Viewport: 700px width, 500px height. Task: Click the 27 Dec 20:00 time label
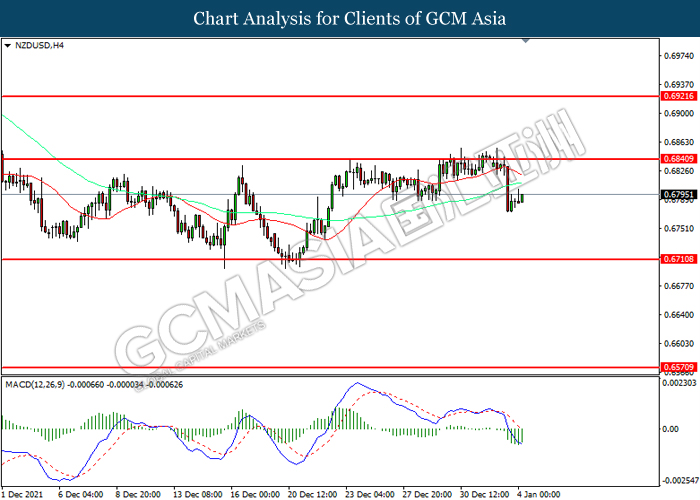click(427, 494)
